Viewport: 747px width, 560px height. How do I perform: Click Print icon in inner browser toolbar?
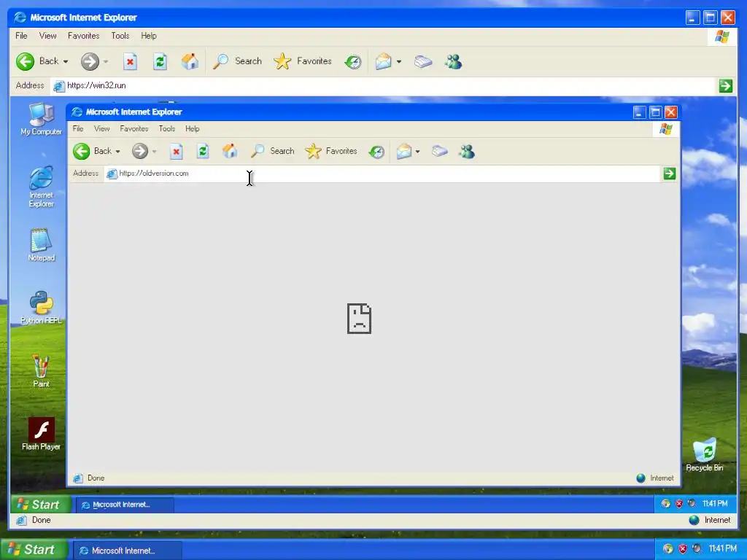click(x=439, y=152)
